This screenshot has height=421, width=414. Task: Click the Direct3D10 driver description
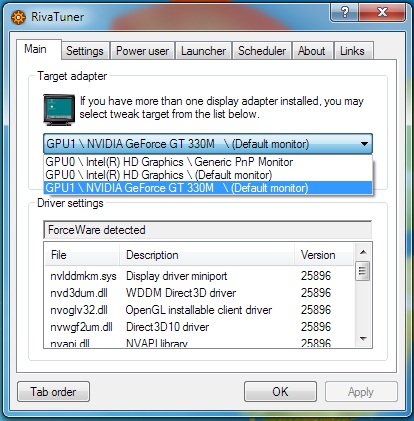(x=168, y=327)
